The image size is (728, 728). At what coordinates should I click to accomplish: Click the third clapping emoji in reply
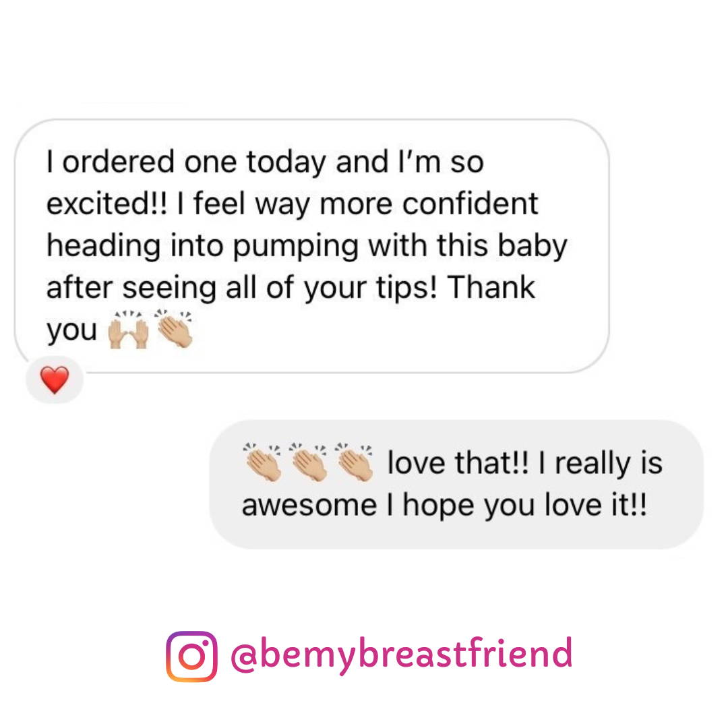pyautogui.click(x=355, y=462)
